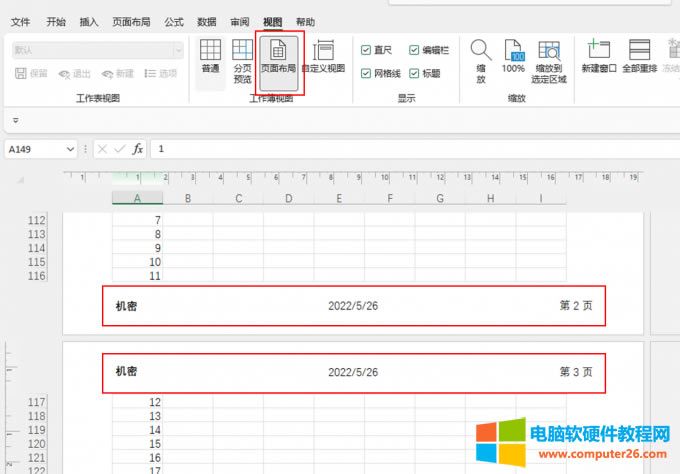Open Custom Views (自定义视图)
Image resolution: width=680 pixels, height=474 pixels.
coord(323,57)
